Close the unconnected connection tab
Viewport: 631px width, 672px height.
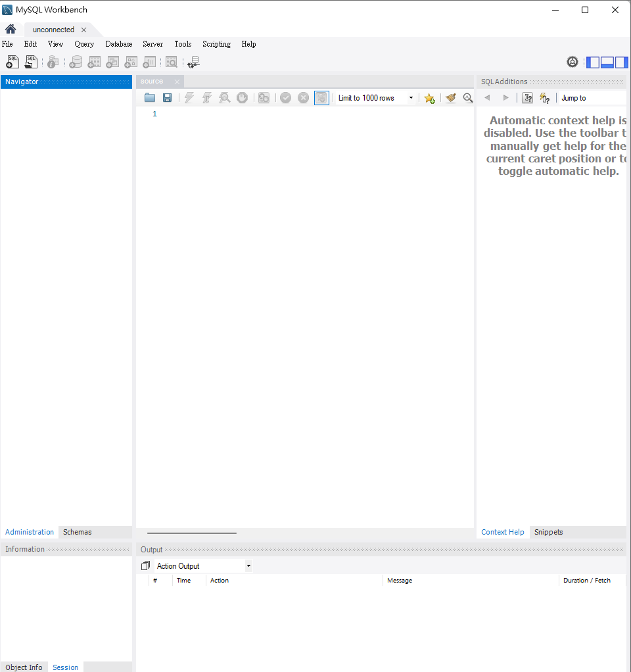84,30
